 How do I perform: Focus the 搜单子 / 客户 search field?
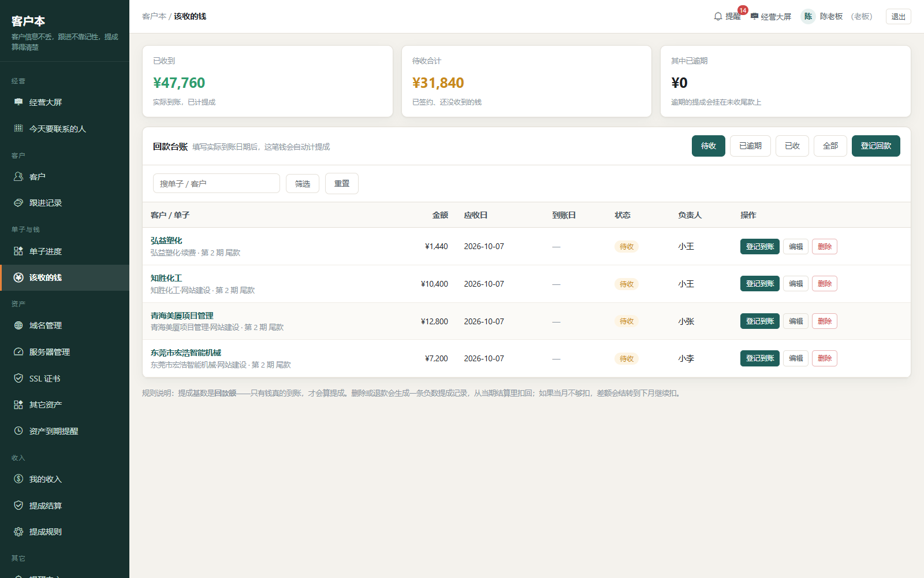click(x=217, y=183)
